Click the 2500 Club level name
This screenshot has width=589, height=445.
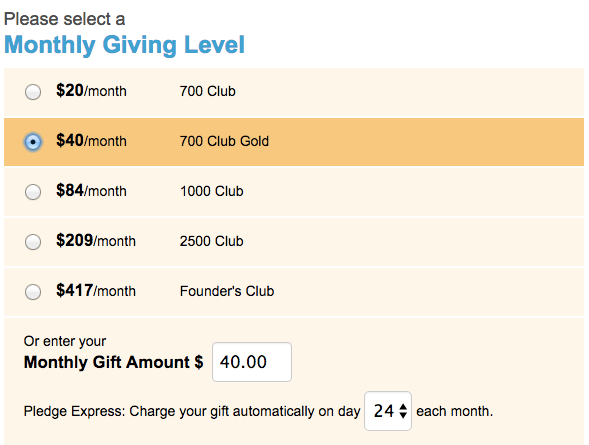[x=211, y=241]
